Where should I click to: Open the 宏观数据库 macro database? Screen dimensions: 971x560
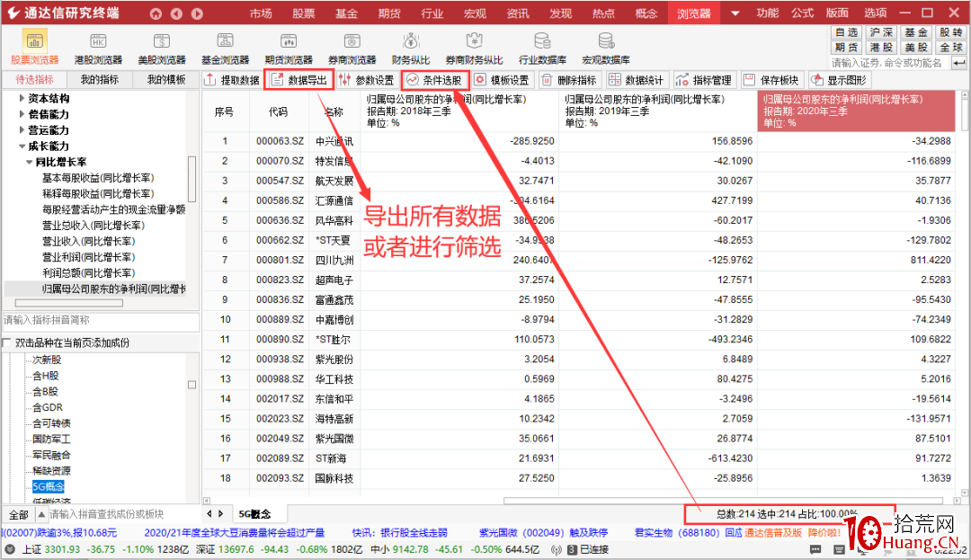[606, 49]
